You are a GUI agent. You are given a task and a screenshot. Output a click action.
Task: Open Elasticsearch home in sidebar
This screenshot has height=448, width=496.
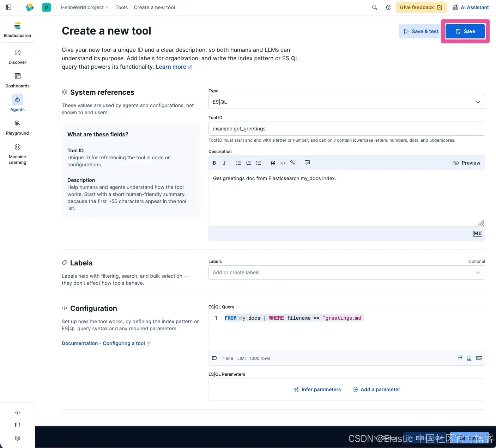click(17, 30)
